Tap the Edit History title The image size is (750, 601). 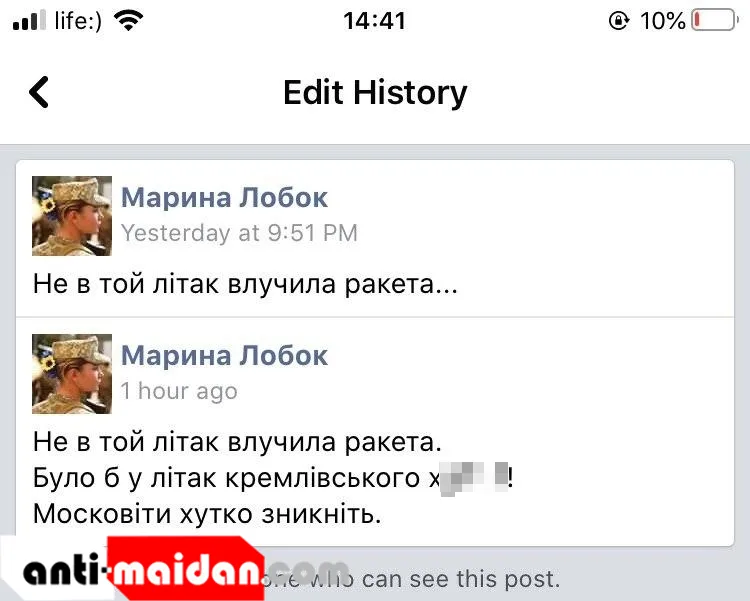[x=375, y=92]
